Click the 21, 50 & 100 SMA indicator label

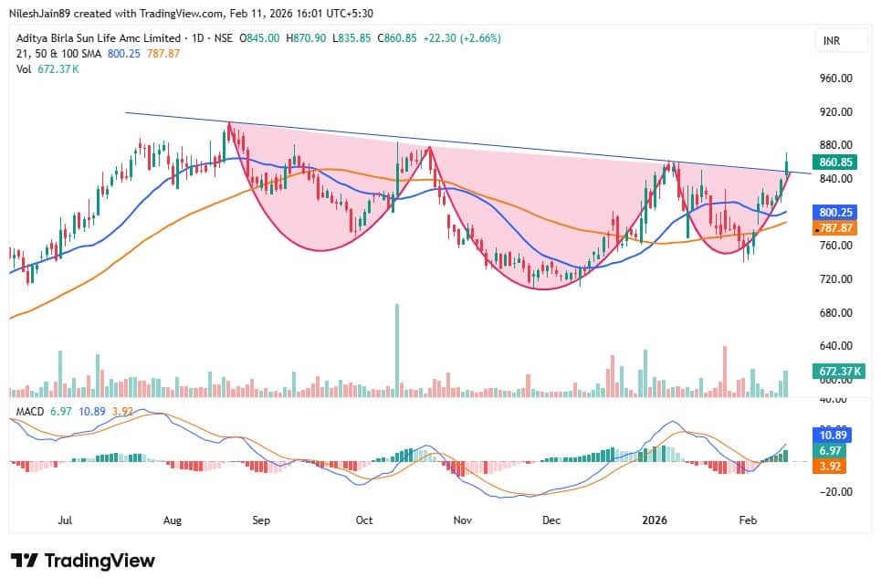[x=58, y=53]
